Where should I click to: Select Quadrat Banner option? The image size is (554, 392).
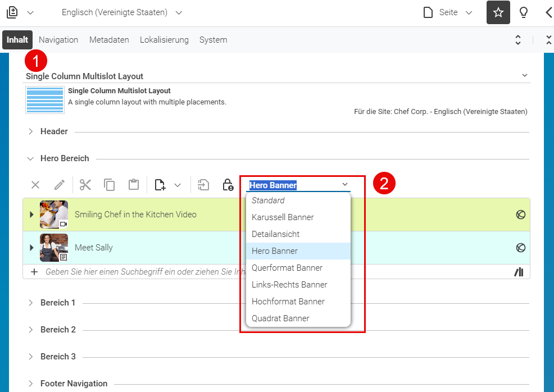pyautogui.click(x=298, y=318)
